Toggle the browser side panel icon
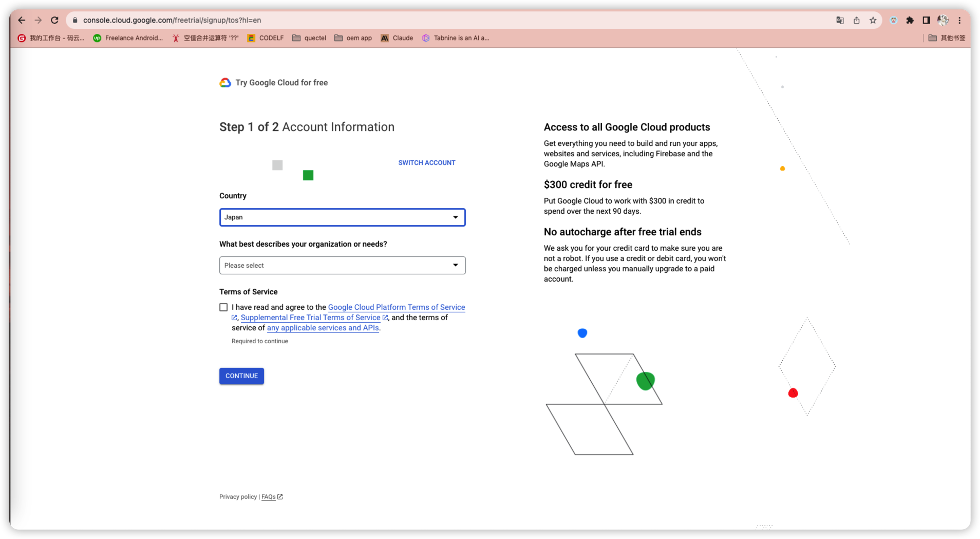This screenshot has height=539, width=980. pos(926,20)
